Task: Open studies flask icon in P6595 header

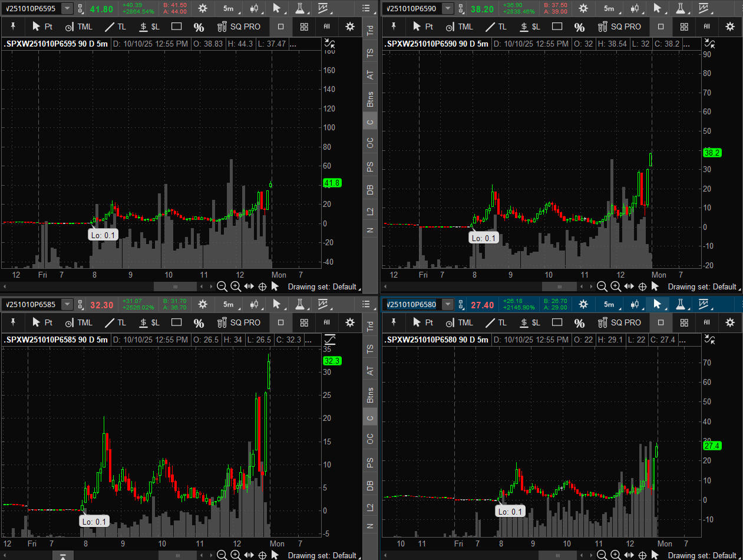Action: click(300, 8)
